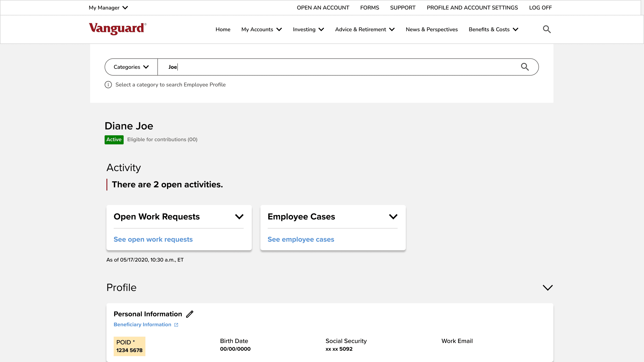
Task: Click See employee cases link
Action: coord(301,239)
